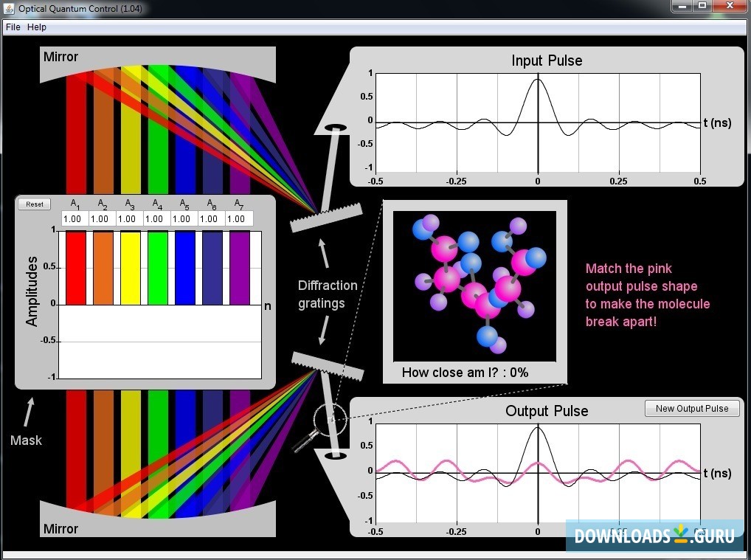The image size is (751, 560).
Task: Click the green A4 amplitude bar
Action: coord(158,268)
